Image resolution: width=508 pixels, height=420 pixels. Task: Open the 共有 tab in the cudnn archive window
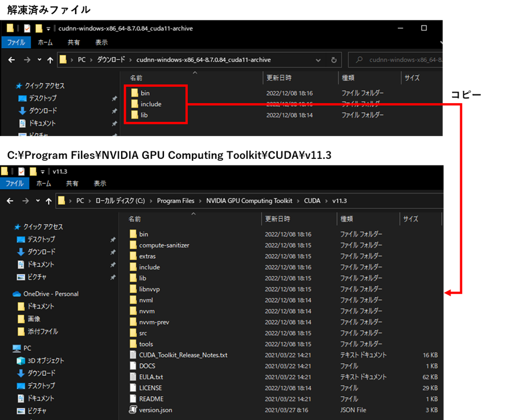[x=73, y=42]
